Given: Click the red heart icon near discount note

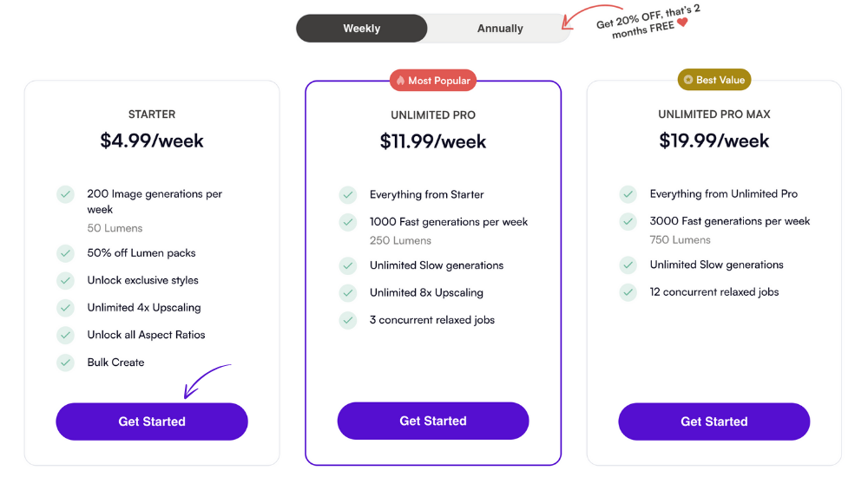Looking at the screenshot, I should (682, 23).
